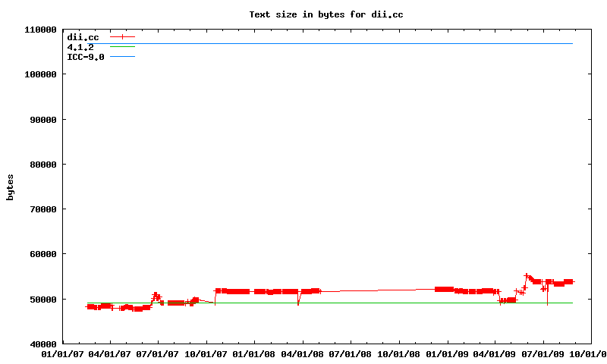Image resolution: width=607 pixels, height=364 pixels.
Task: Click the 04/01/07 x-axis date label
Action: (x=110, y=354)
